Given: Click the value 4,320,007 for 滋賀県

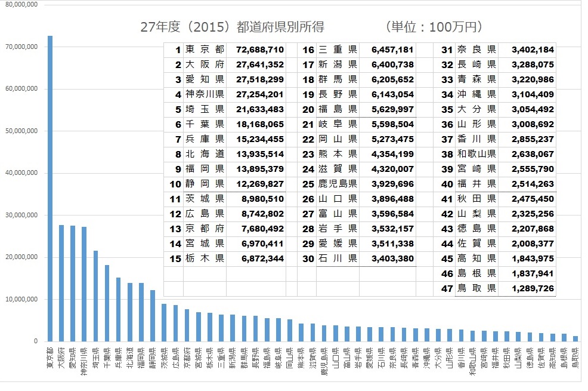Looking at the screenshot, I should (x=392, y=169).
